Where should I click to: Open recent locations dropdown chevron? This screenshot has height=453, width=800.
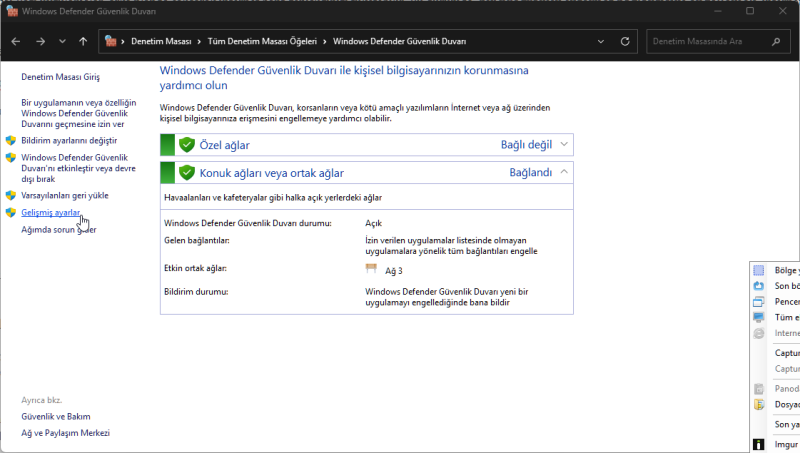62,41
